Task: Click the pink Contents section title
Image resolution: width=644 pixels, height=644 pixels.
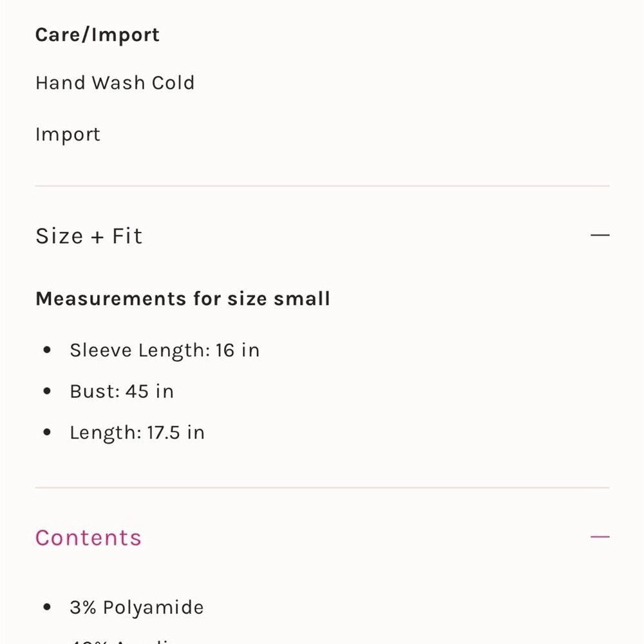Action: [88, 538]
